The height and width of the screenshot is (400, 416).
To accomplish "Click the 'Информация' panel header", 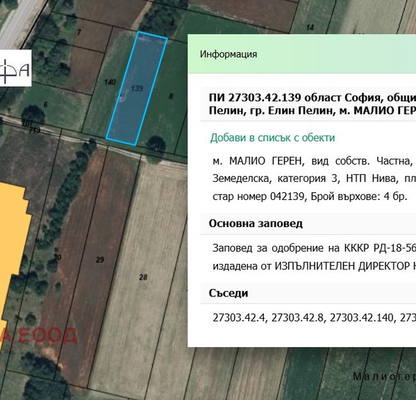I will 302,54.
